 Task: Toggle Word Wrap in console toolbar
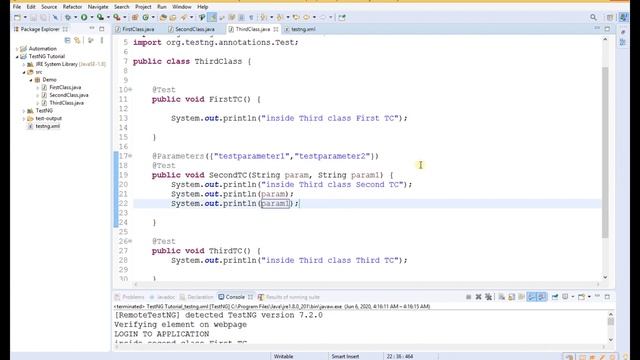coord(521,297)
